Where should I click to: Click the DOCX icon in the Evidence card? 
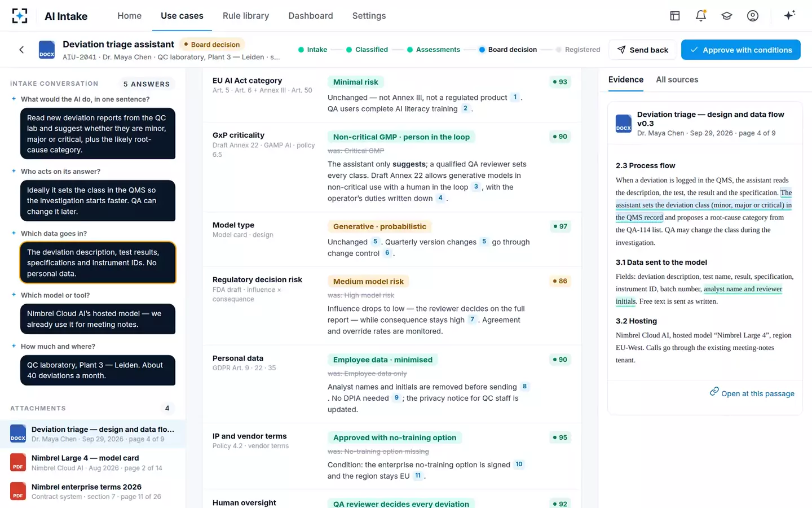[x=624, y=124]
